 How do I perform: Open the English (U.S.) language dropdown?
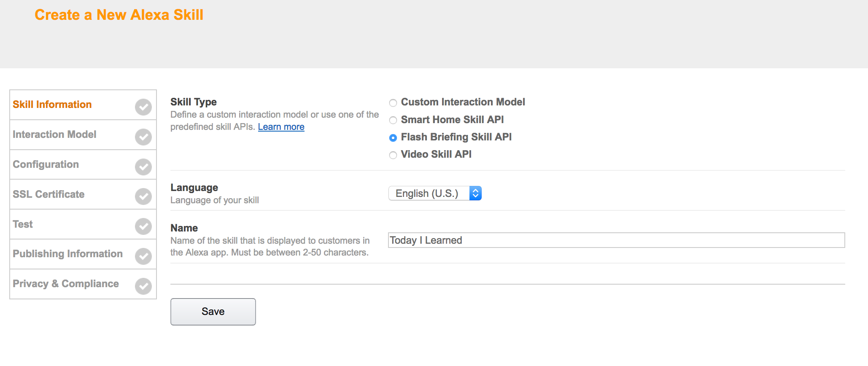435,193
